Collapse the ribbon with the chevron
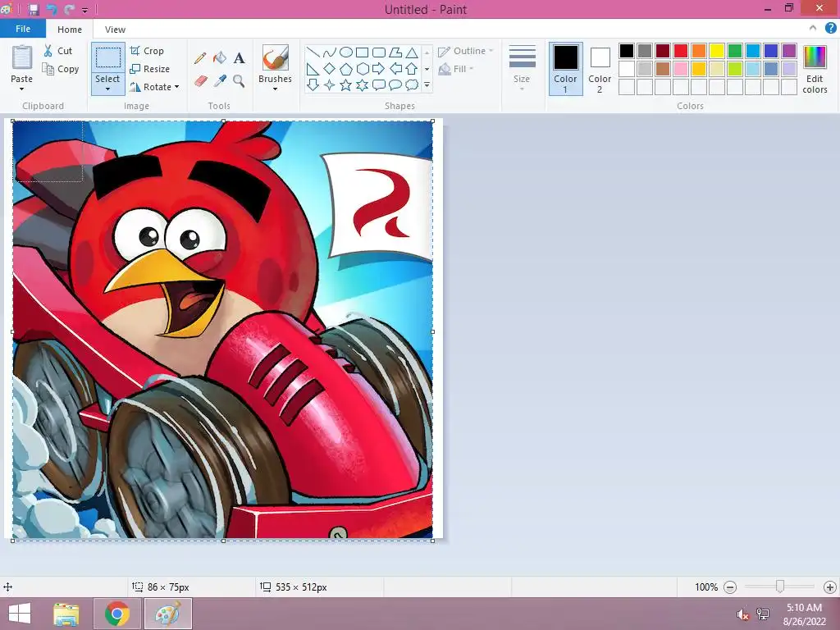 click(x=813, y=28)
